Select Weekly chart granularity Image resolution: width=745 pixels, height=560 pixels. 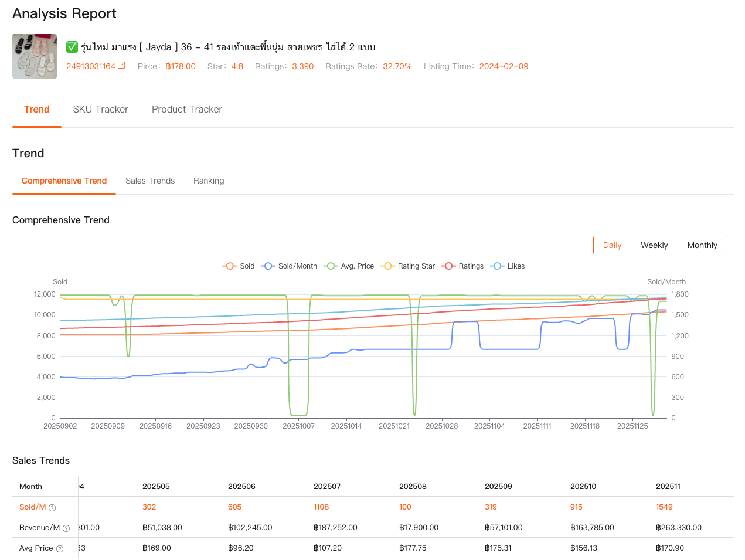[654, 246]
